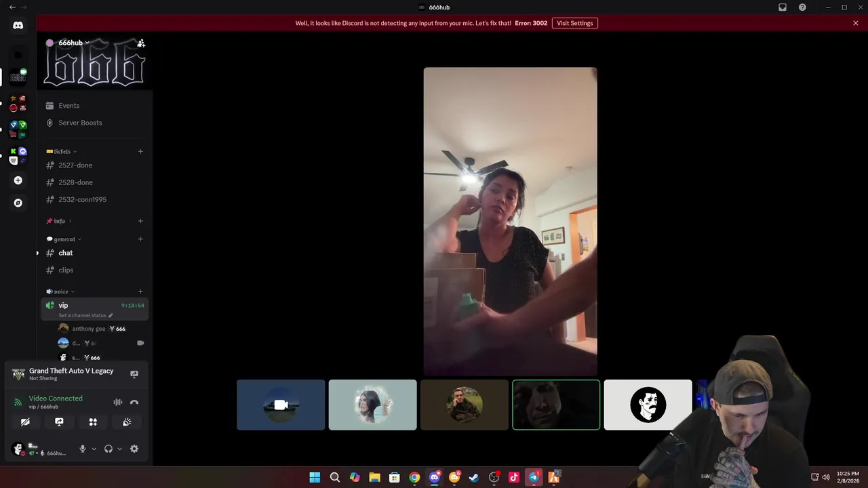Open Discord help icon in title bar
This screenshot has height=488, width=868.
tap(803, 7)
